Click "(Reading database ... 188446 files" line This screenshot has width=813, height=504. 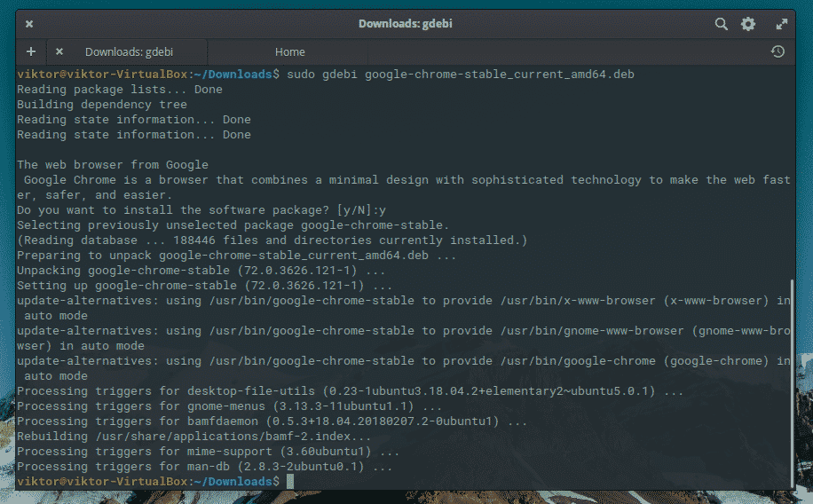pyautogui.click(x=272, y=240)
